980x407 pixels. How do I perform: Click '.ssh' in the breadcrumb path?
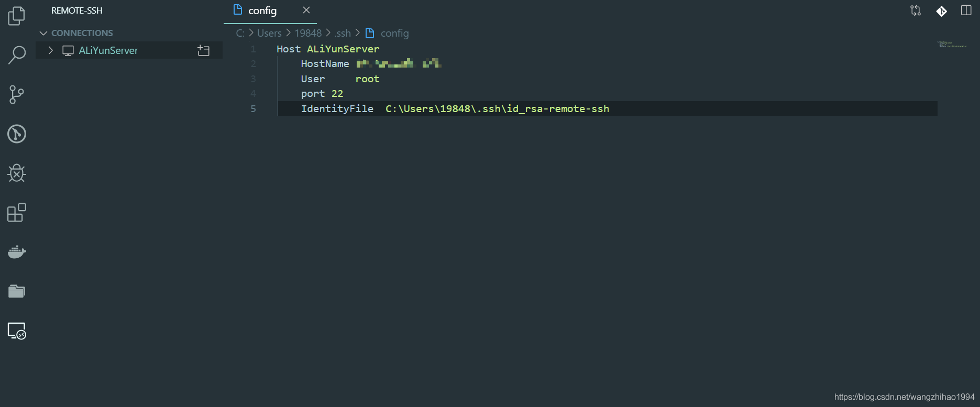343,33
